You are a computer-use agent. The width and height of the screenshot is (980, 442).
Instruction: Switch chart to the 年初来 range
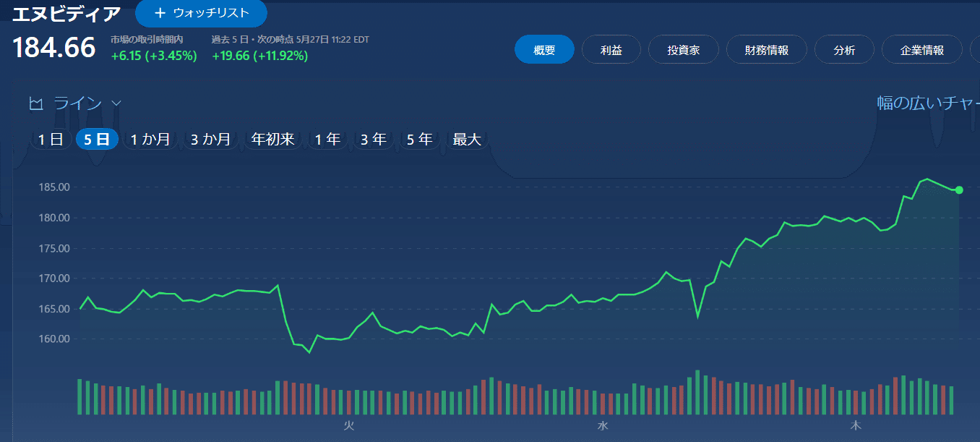272,140
